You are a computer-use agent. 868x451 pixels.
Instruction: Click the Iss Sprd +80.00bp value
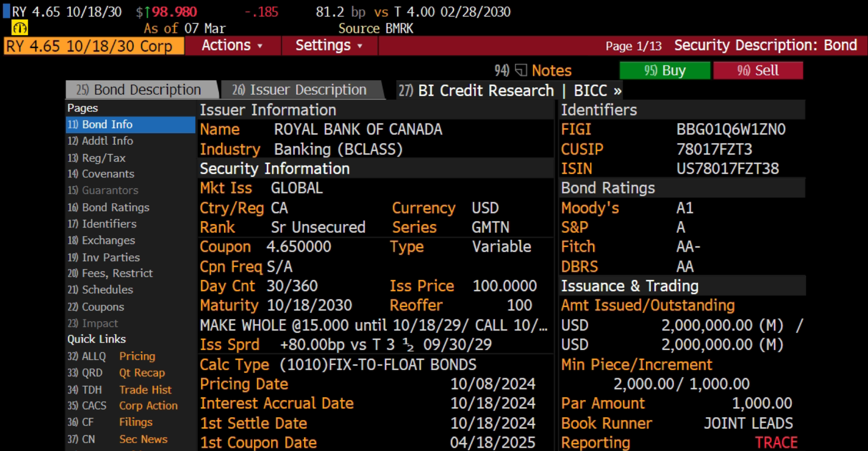pyautogui.click(x=386, y=345)
